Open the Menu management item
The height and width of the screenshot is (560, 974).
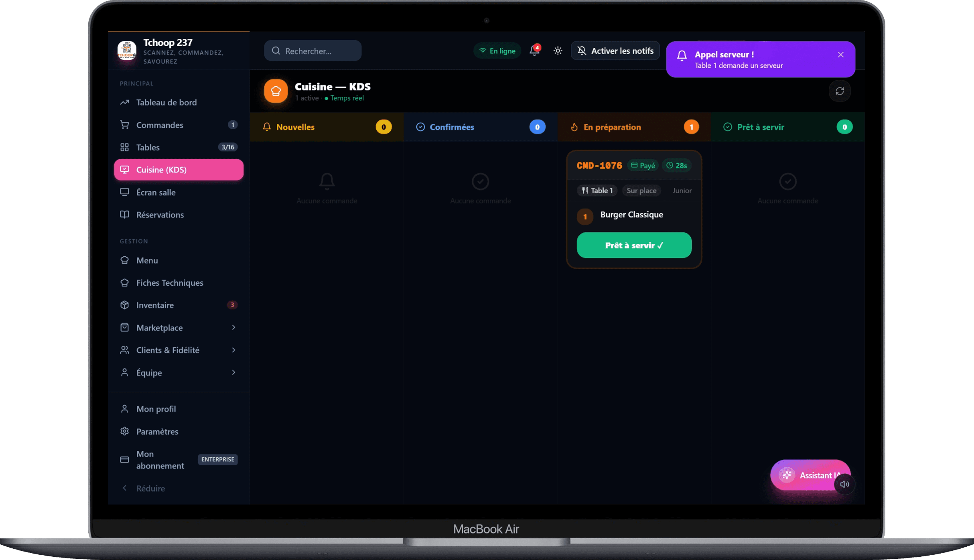(x=179, y=260)
